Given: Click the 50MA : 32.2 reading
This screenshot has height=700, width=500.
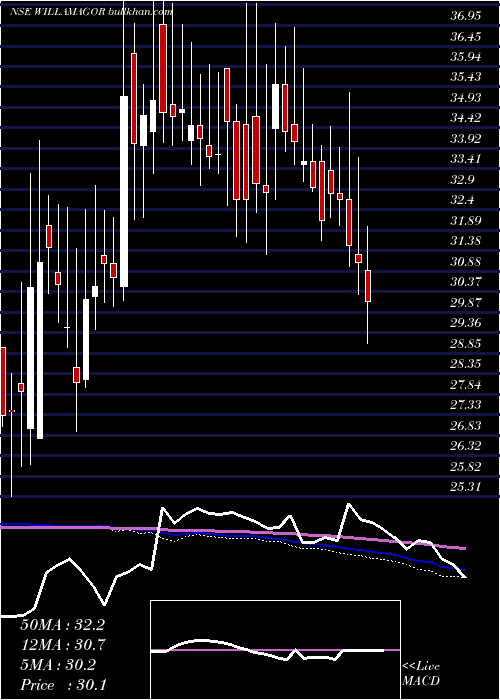Looking at the screenshot, I should (62, 625).
